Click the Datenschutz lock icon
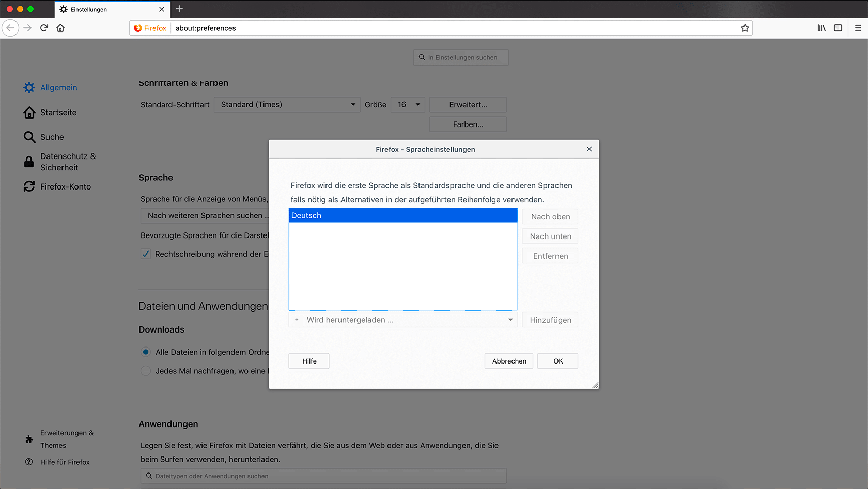The height and width of the screenshot is (489, 868). tap(29, 162)
